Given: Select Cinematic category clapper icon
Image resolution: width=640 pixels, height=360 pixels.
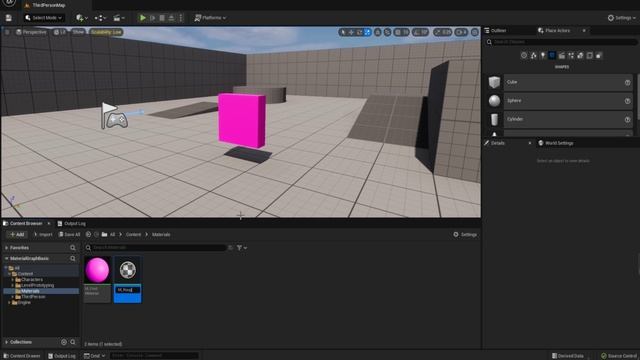Looking at the screenshot, I should click(x=562, y=56).
